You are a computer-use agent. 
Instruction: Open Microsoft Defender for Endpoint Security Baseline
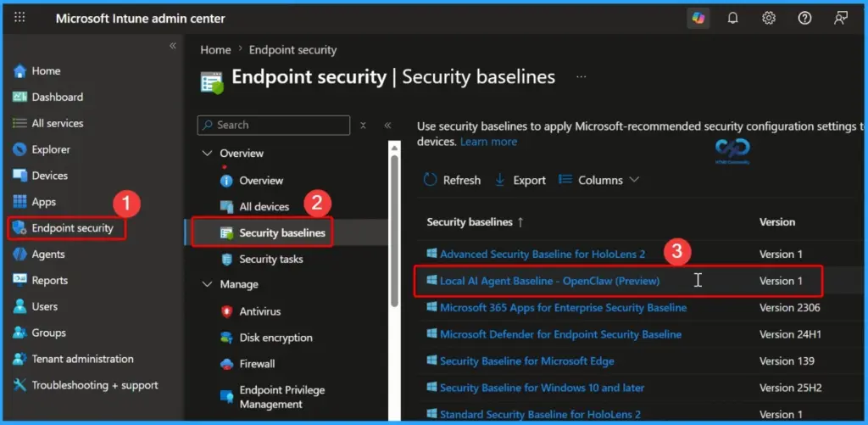(x=561, y=335)
